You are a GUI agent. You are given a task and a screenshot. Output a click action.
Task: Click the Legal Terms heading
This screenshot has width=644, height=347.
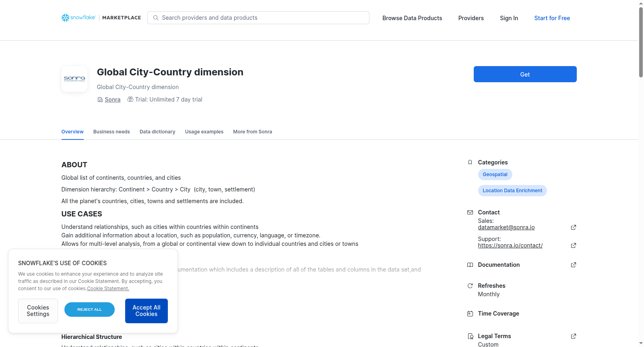point(494,336)
